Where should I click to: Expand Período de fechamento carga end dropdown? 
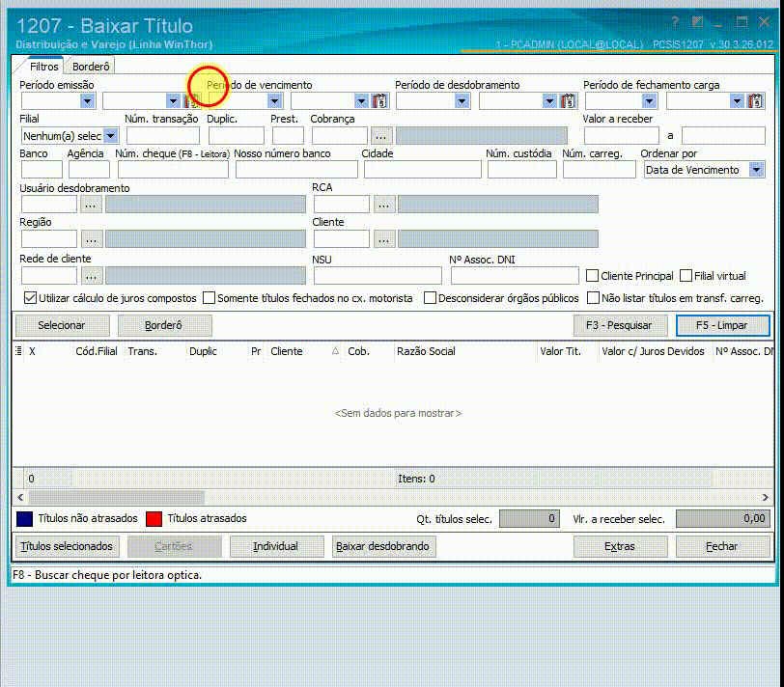pos(737,101)
